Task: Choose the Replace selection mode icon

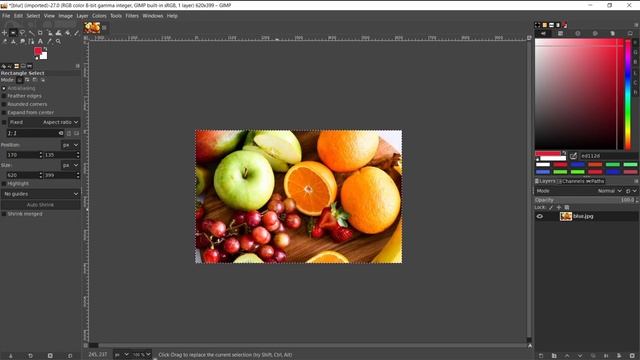Action: pyautogui.click(x=20, y=80)
